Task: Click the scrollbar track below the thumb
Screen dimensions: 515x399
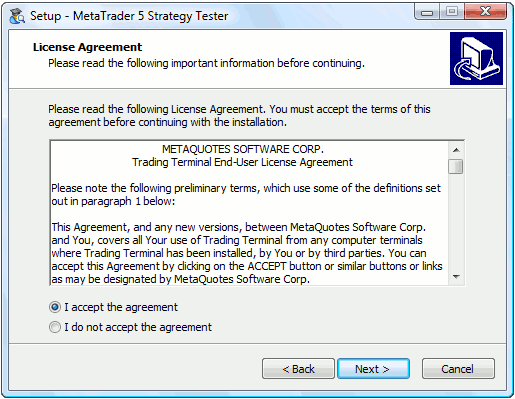Action: pos(456,222)
